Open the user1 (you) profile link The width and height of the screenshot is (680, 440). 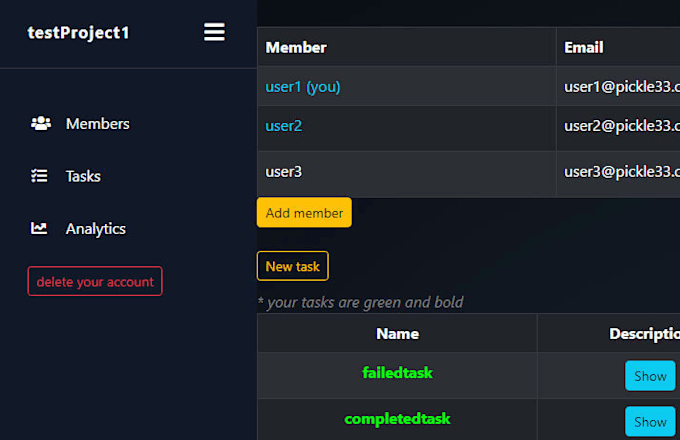tap(303, 87)
